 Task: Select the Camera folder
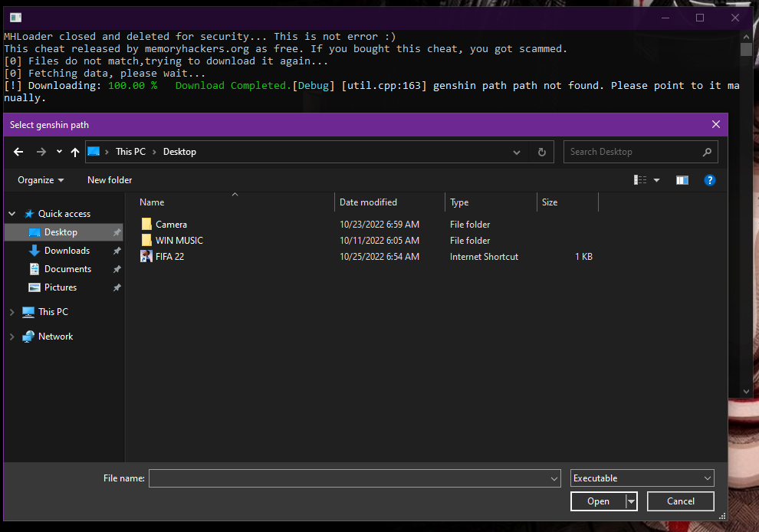point(171,225)
